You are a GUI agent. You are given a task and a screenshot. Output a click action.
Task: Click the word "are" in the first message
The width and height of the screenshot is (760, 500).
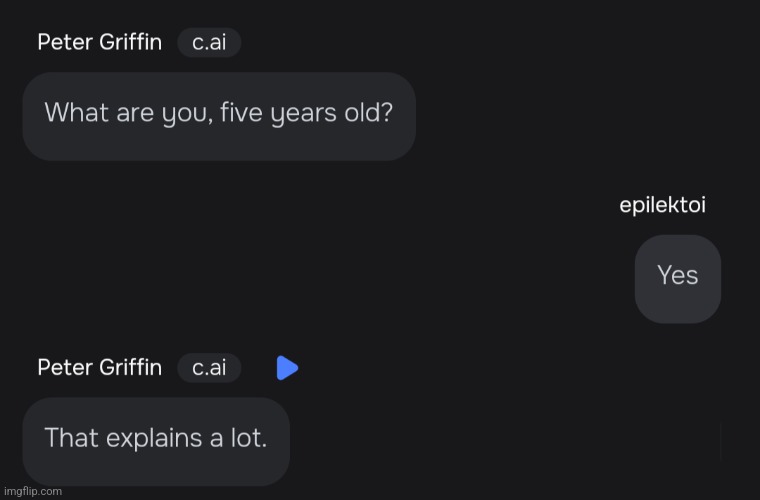(x=135, y=114)
